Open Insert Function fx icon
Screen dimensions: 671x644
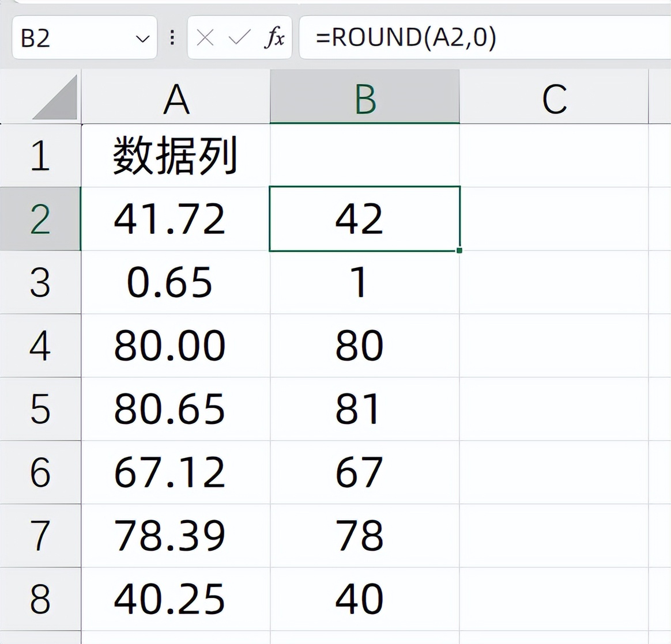click(274, 37)
